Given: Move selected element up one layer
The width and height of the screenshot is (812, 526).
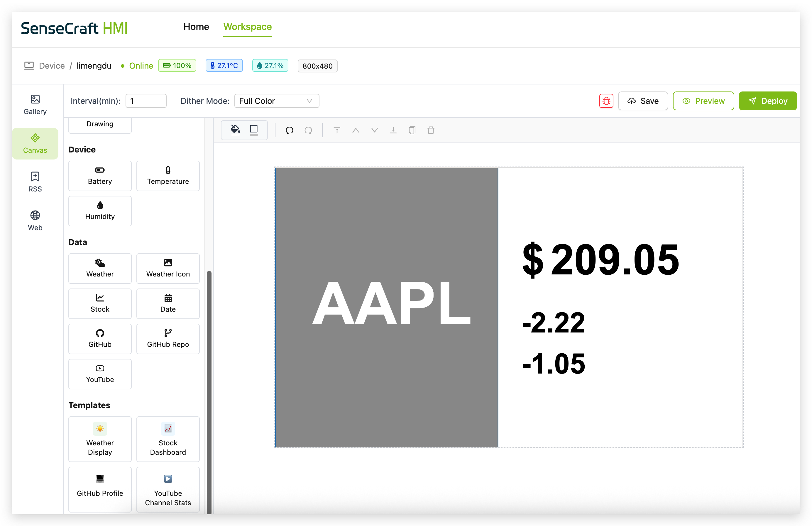Looking at the screenshot, I should pyautogui.click(x=356, y=130).
